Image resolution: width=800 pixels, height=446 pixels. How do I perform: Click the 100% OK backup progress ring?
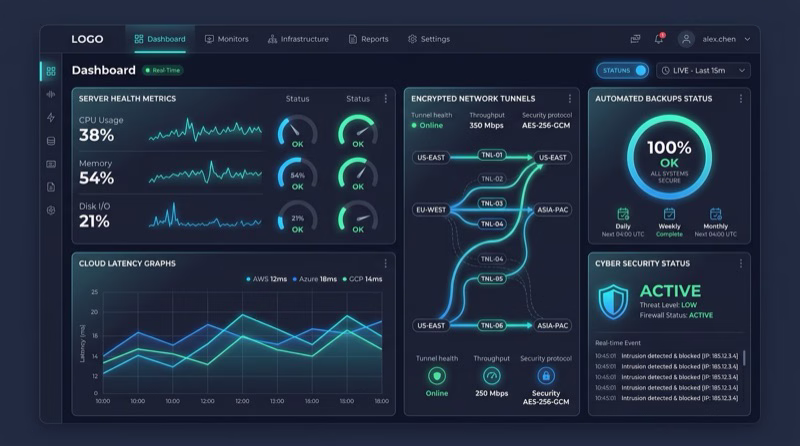coord(669,157)
